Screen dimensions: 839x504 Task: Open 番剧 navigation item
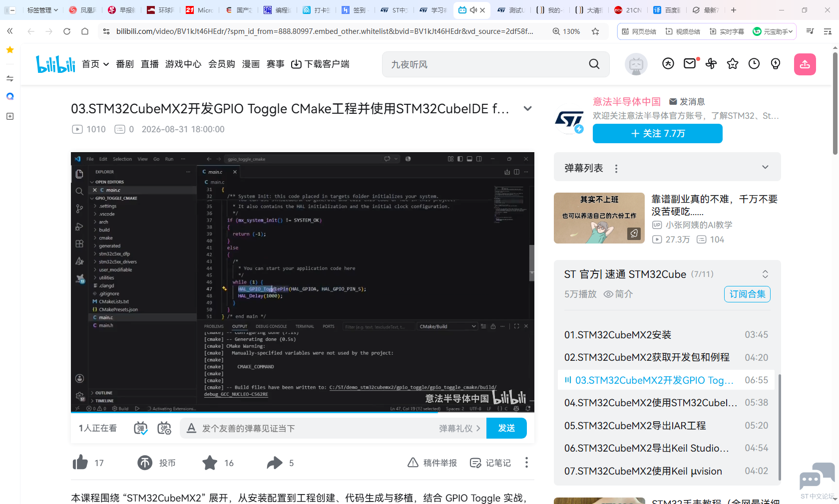point(125,64)
